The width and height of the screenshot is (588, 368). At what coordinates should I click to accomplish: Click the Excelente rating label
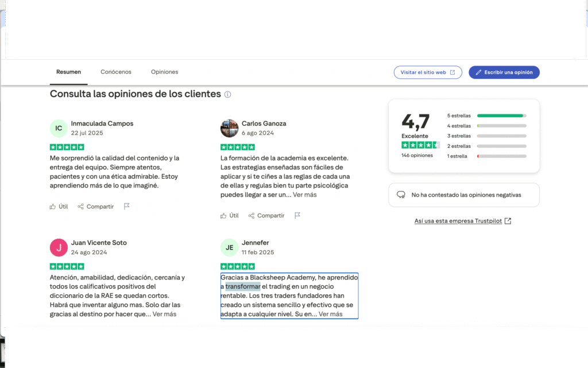tap(415, 136)
